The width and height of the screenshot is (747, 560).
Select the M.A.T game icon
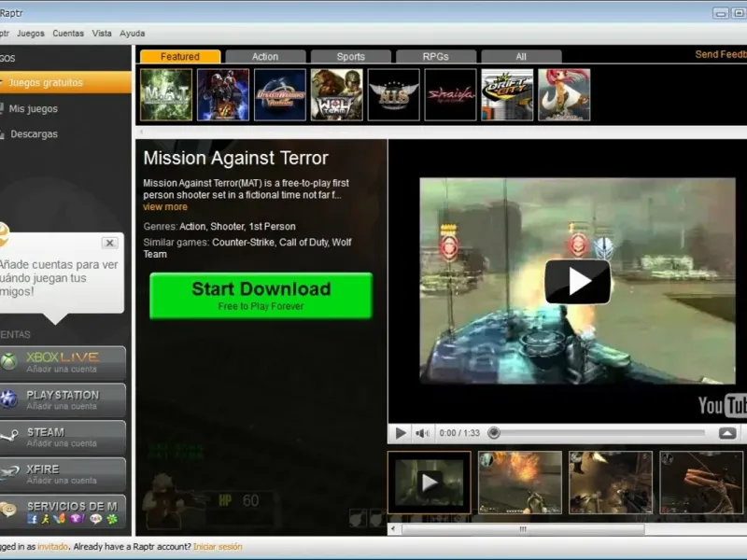tap(166, 94)
